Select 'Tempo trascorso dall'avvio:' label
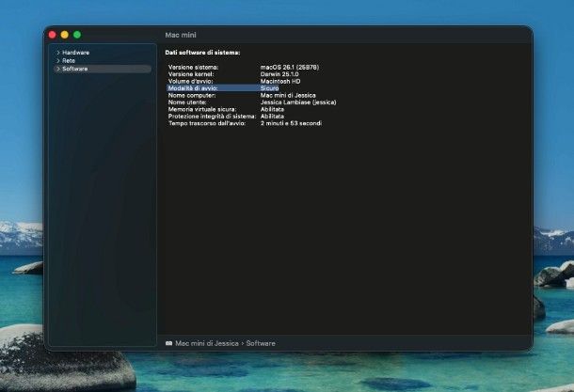Screen dimensions: 574x392 (207, 123)
